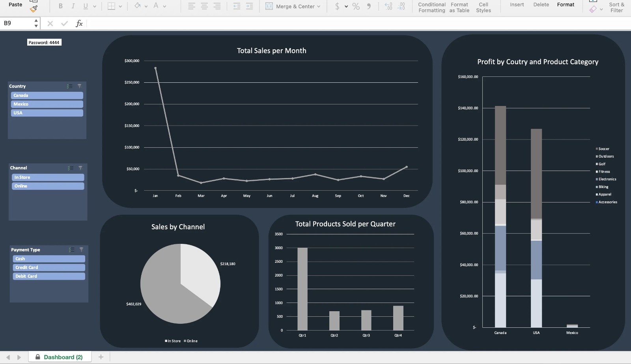The height and width of the screenshot is (364, 631).
Task: Expand the borders dropdown arrow
Action: pos(120,6)
